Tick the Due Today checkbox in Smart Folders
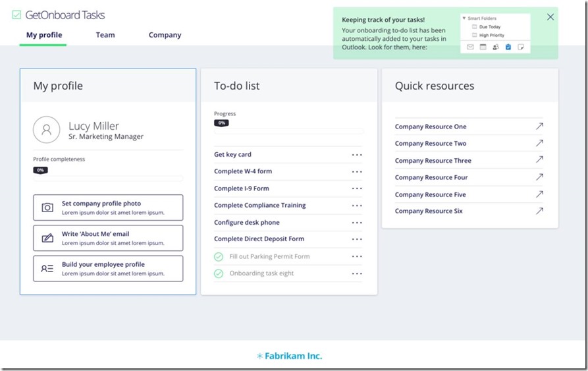The height and width of the screenshot is (371, 588). pos(473,27)
